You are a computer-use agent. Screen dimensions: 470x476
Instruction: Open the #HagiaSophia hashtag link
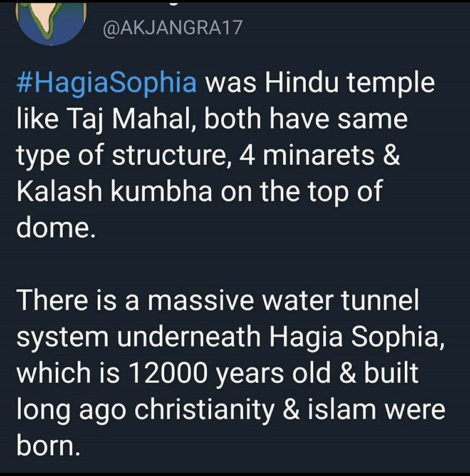point(107,83)
